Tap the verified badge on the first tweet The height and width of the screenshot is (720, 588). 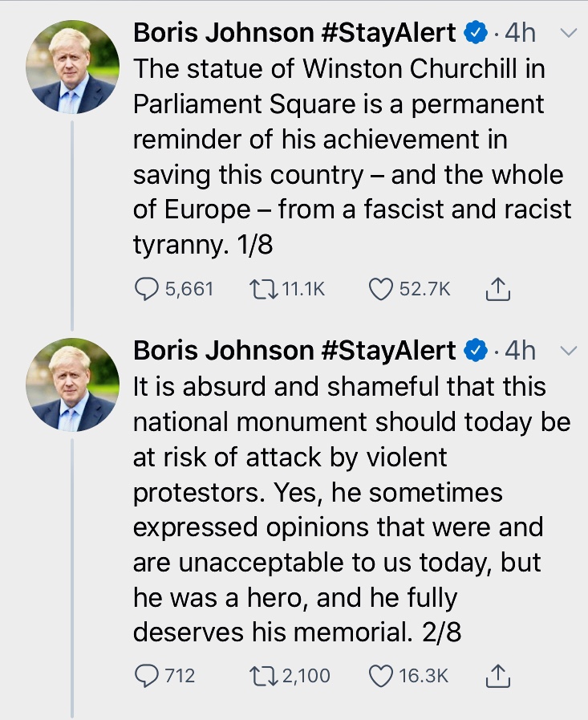(x=475, y=33)
